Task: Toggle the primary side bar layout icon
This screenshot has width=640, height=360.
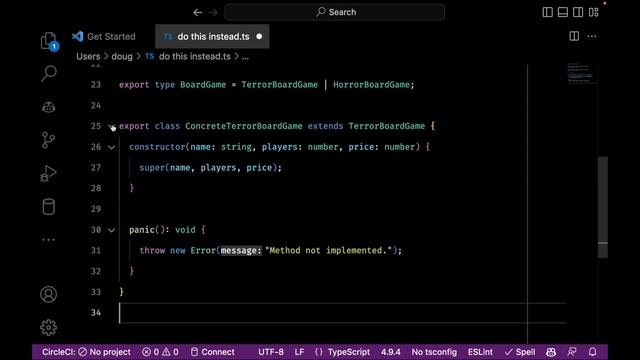Action: coord(547,12)
